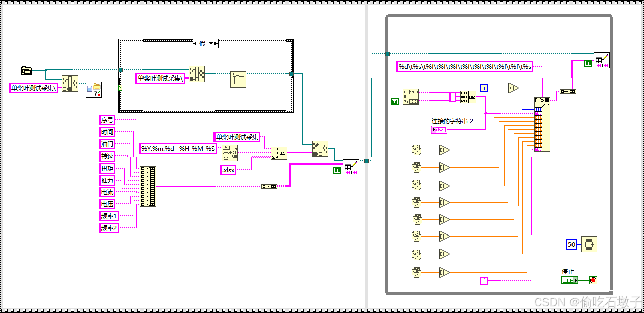Click the Check if File or Folder Exists node
Screen dimensions: 644x313
pos(94,89)
